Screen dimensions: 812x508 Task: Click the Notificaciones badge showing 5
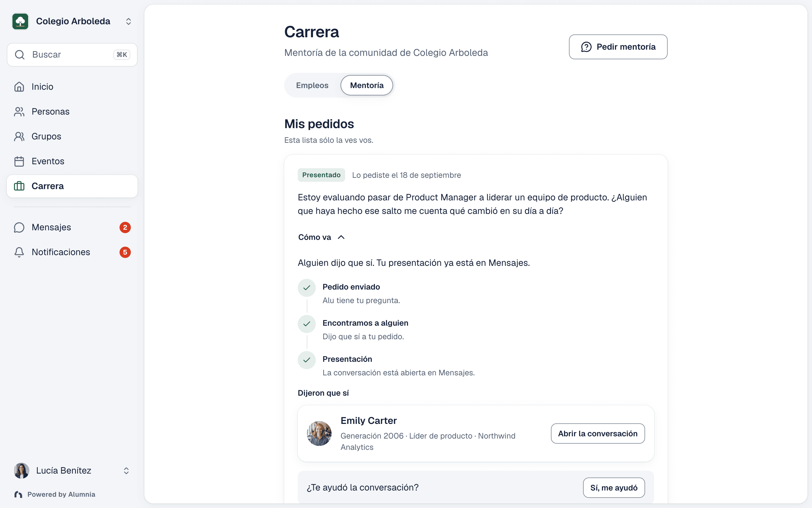(125, 252)
